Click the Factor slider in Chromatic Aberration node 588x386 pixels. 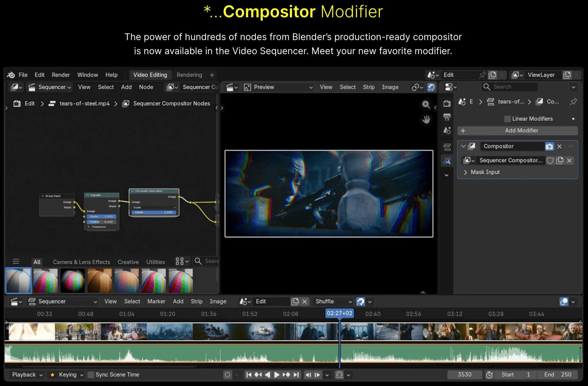[x=154, y=212]
